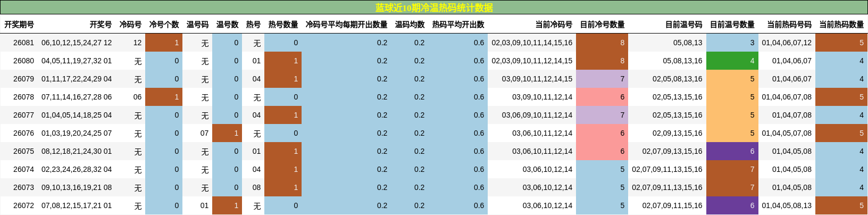
Task: Select period cell 26075
Action: coord(23,151)
